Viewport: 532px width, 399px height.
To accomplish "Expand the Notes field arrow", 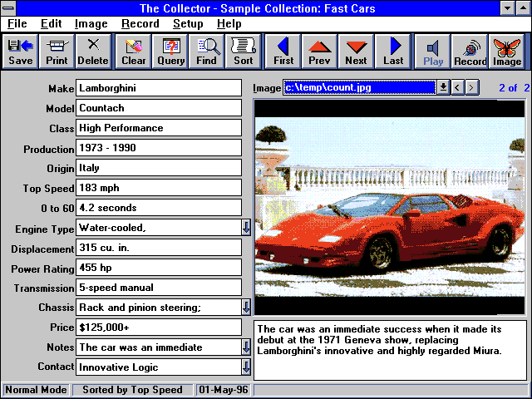I will tap(246, 347).
